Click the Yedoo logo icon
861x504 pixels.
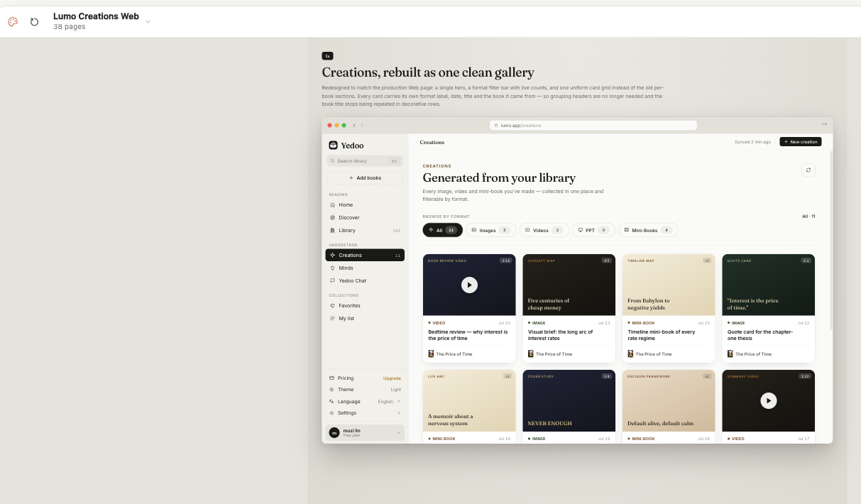(333, 146)
